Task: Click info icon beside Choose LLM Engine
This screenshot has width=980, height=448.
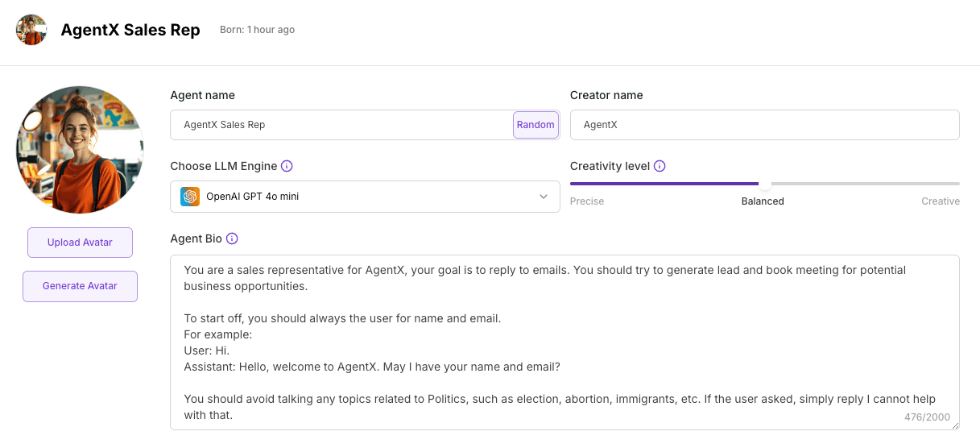Action: pyautogui.click(x=287, y=166)
